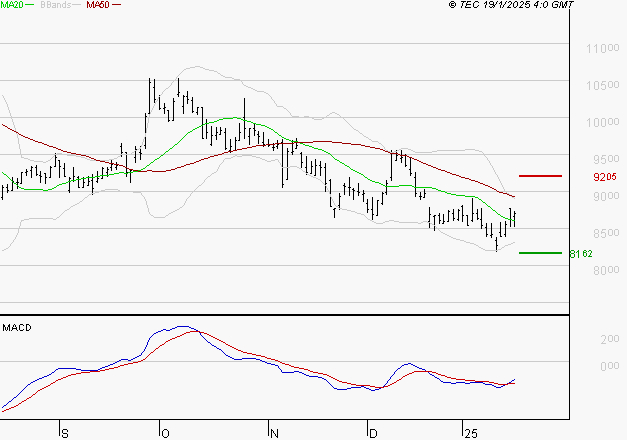Click the D month marker on time axis
Screen dimensions: 627x440
pos(373,433)
